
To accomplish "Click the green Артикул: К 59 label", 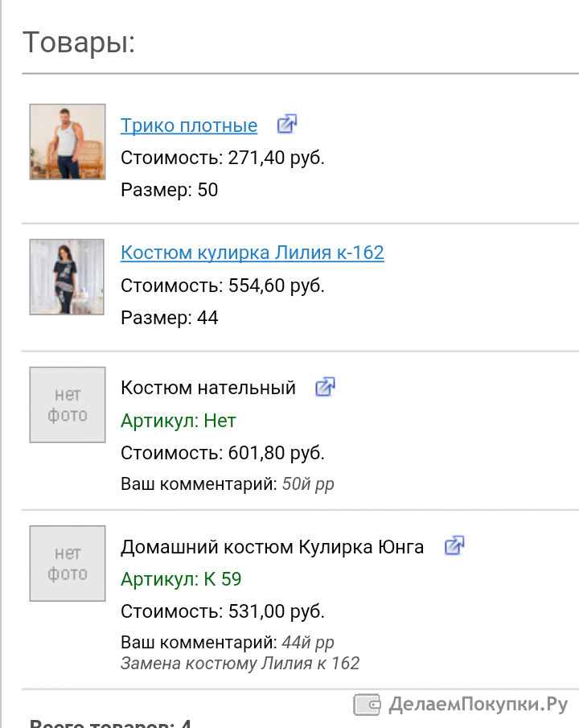I will (181, 579).
